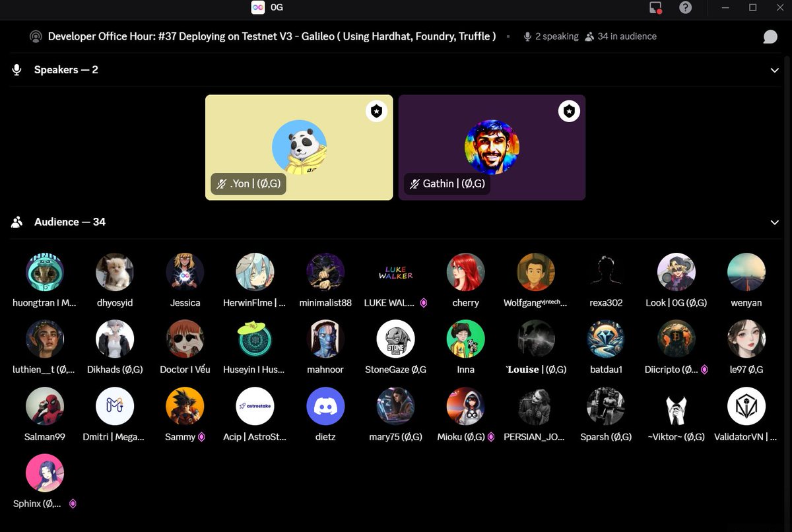Click Sammy's Goku avatar
The height and width of the screenshot is (532, 792).
pyautogui.click(x=185, y=406)
